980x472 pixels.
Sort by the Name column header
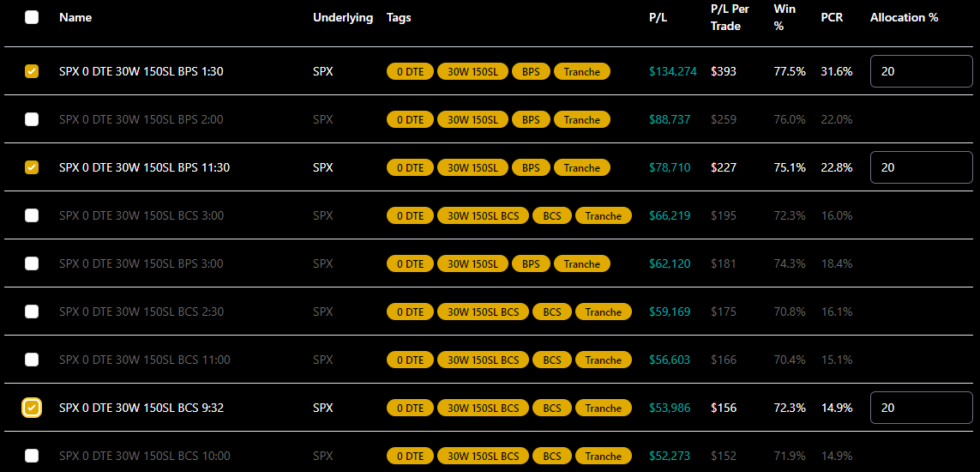[x=75, y=17]
